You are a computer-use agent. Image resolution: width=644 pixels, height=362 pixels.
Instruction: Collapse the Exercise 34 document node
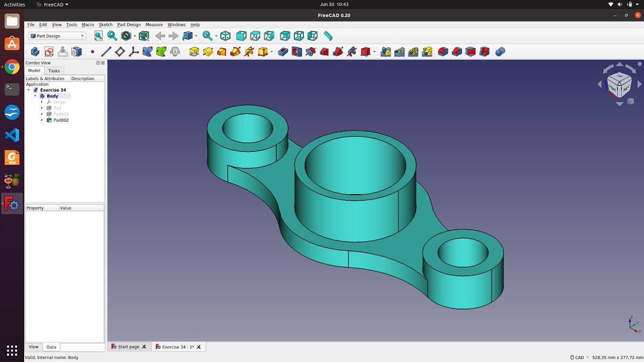28,90
